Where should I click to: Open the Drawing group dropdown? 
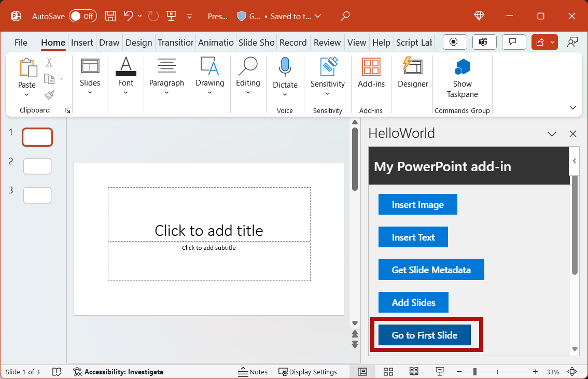(209, 77)
